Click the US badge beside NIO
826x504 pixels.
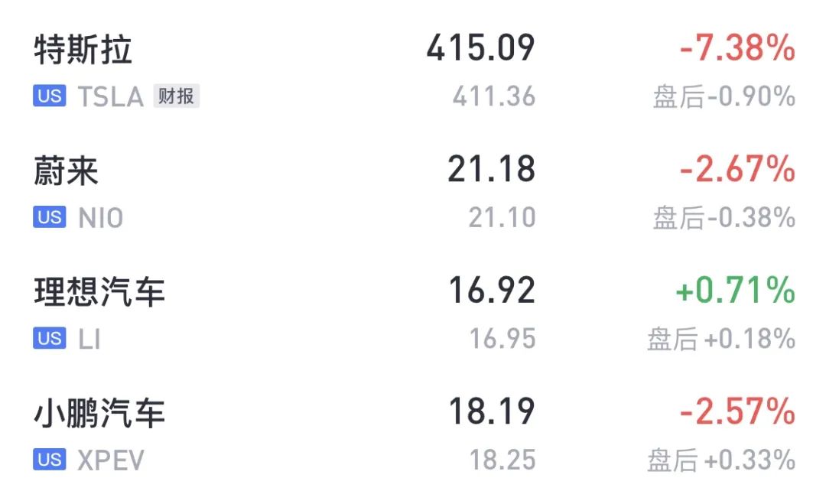coord(50,217)
